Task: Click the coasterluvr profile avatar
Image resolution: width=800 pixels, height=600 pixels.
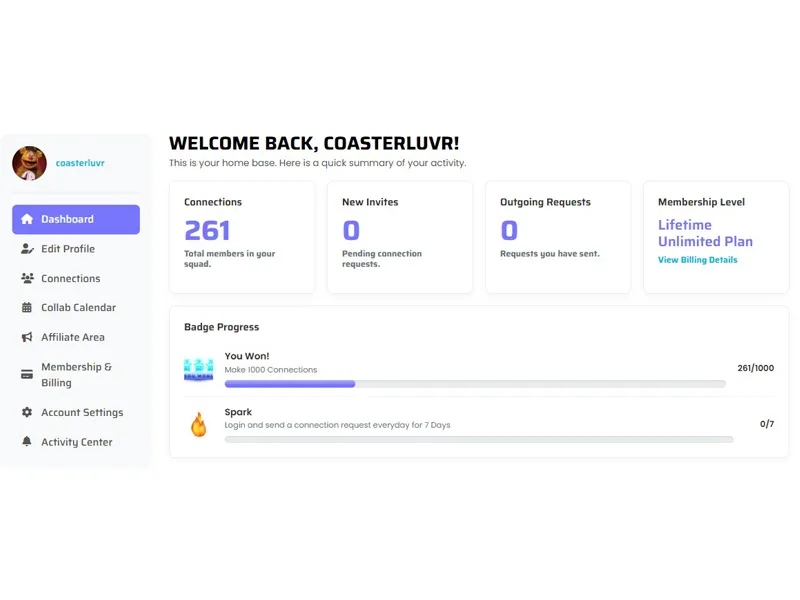Action: pos(29,163)
